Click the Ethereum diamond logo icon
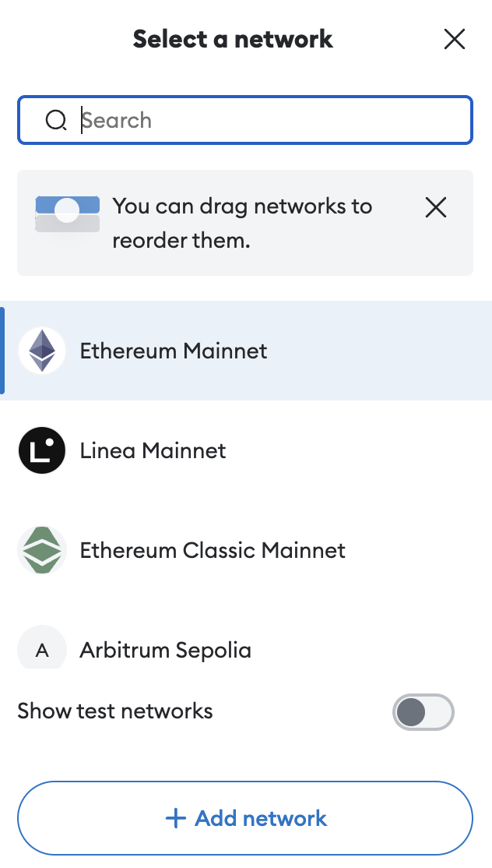The height and width of the screenshot is (868, 492). 42,351
